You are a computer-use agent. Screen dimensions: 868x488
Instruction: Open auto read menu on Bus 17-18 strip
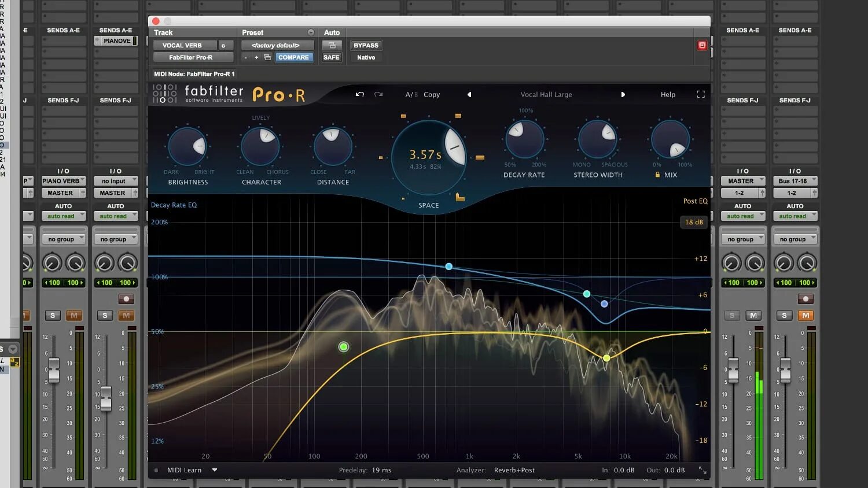tap(795, 216)
